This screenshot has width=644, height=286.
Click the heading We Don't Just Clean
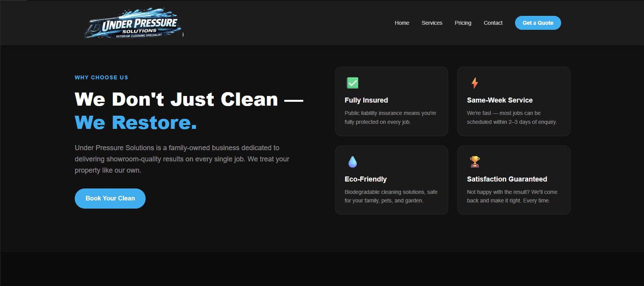(189, 99)
